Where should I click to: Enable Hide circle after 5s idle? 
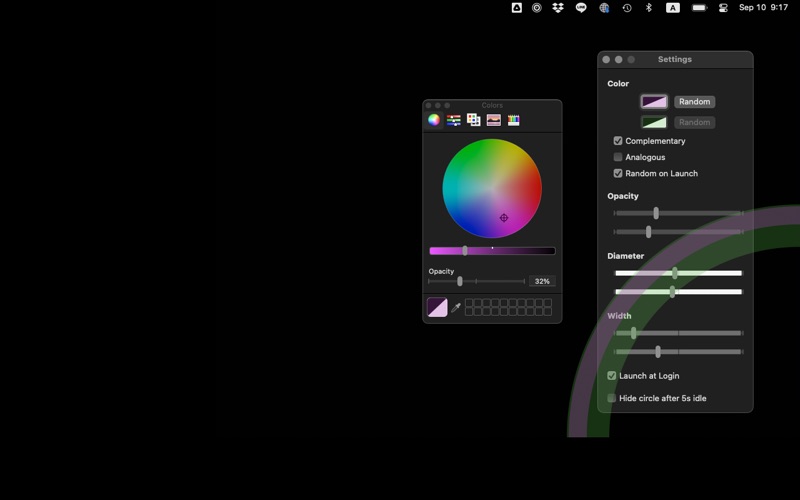(612, 398)
